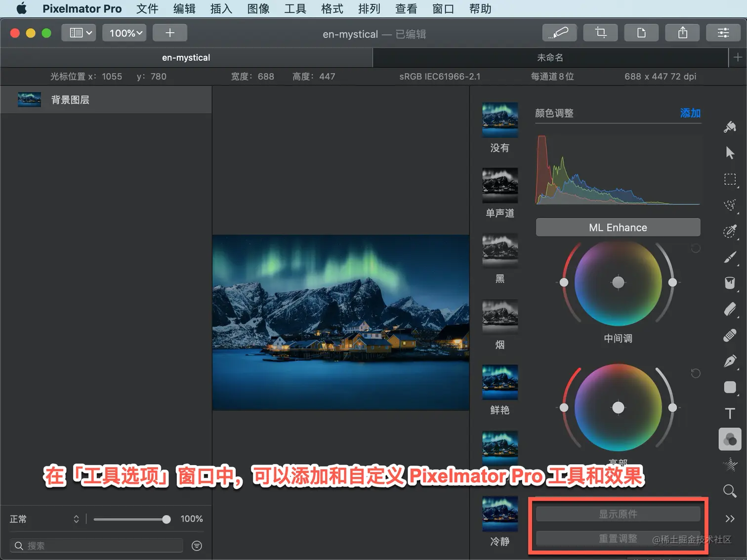
Task: Apply the 烟 preset thumbnail
Action: pyautogui.click(x=500, y=317)
